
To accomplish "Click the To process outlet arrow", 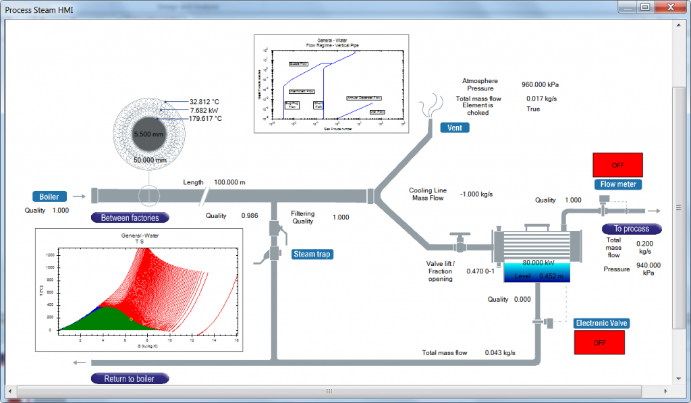I will coord(654,211).
